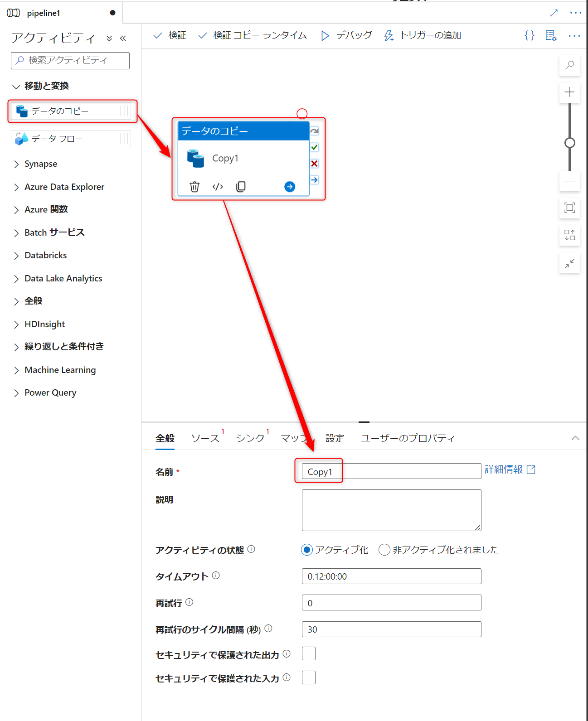This screenshot has height=721, width=588.
Task: Expand the Databricks category
Action: (40, 256)
